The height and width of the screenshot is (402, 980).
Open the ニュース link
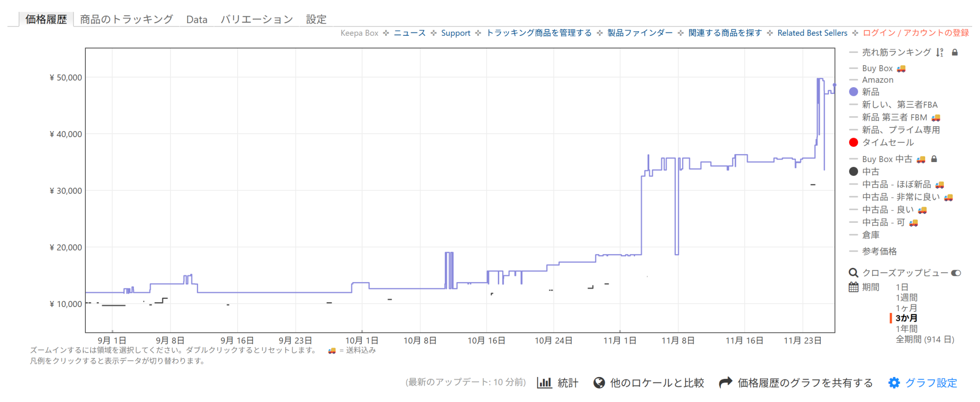410,33
